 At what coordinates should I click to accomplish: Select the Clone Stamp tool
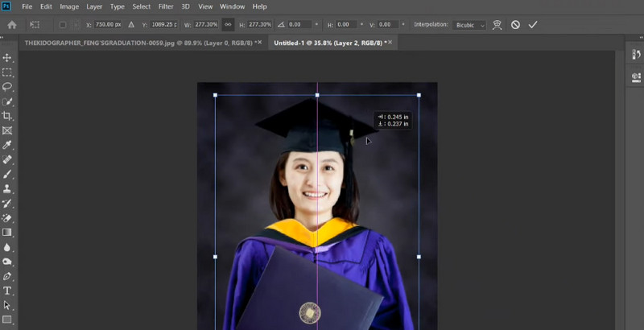pyautogui.click(x=7, y=189)
